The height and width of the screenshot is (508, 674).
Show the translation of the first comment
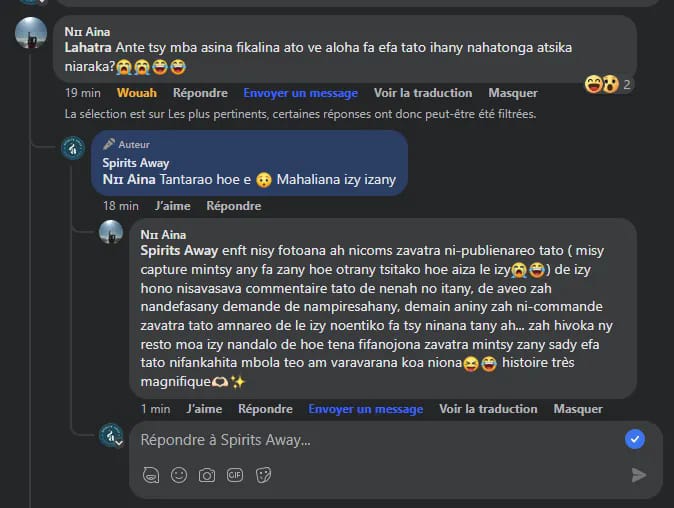click(423, 93)
